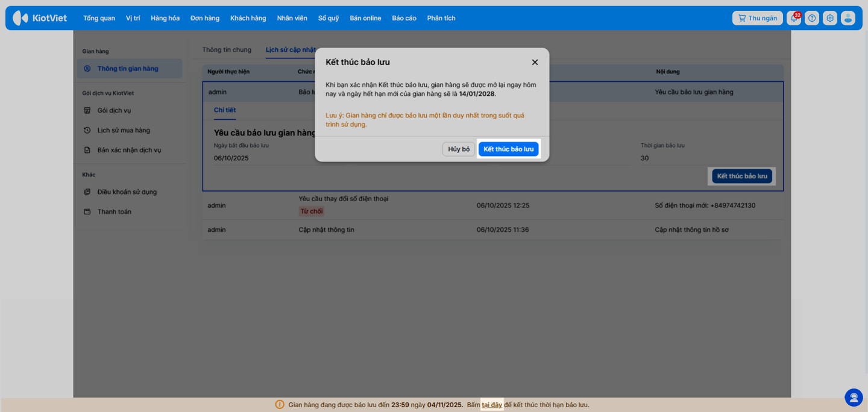Confirm Kết thúc bảo lưu in dialog
This screenshot has width=868, height=412.
point(508,149)
